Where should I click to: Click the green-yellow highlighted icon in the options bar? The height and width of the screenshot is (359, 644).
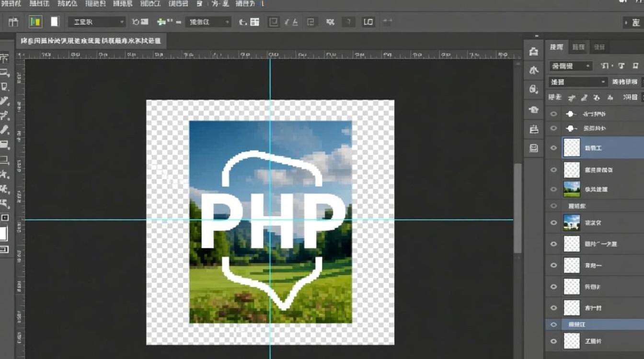pyautogui.click(x=35, y=22)
